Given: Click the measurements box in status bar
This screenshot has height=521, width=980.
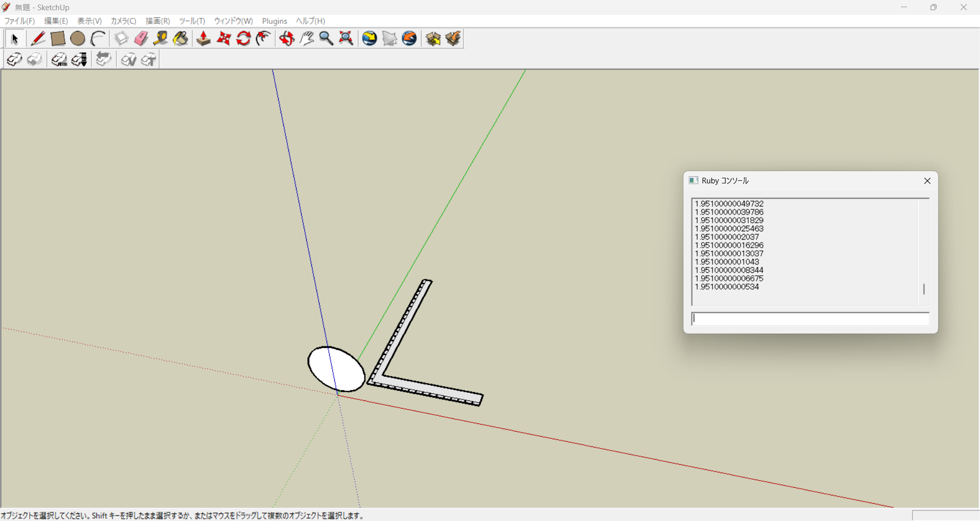Looking at the screenshot, I should (946, 515).
